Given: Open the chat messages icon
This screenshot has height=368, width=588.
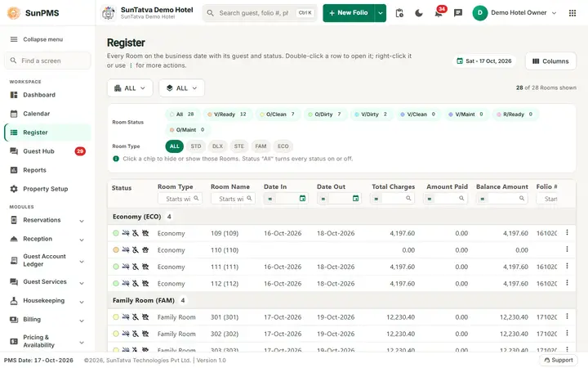Looking at the screenshot, I should click(x=458, y=13).
